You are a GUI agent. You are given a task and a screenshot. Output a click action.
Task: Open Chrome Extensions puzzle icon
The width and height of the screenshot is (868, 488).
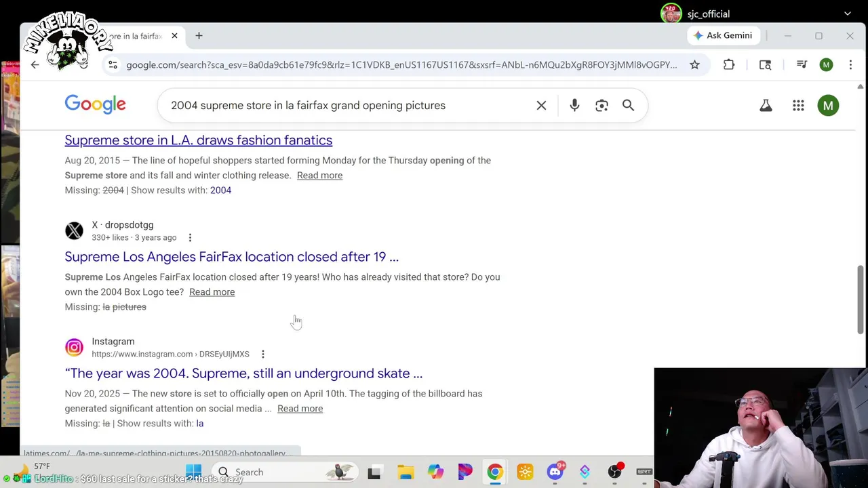coord(729,64)
